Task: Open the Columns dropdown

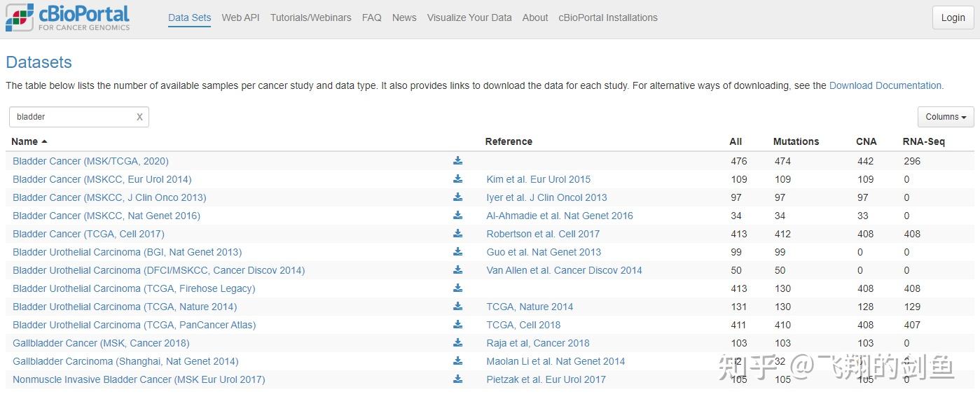Action: [x=945, y=117]
